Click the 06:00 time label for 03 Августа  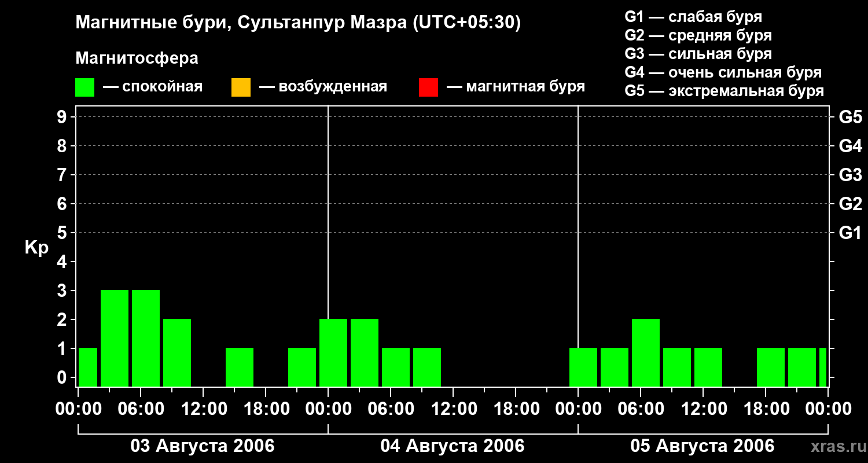(x=141, y=409)
